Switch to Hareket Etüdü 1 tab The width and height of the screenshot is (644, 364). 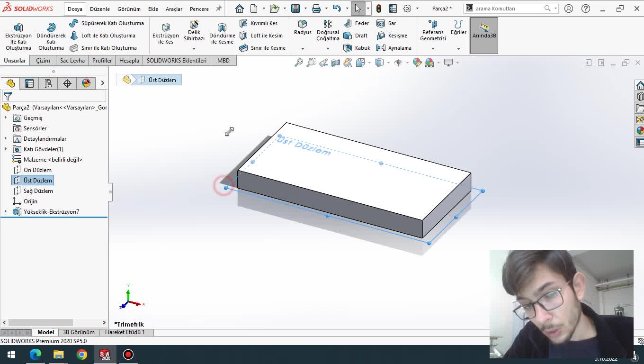[125, 332]
